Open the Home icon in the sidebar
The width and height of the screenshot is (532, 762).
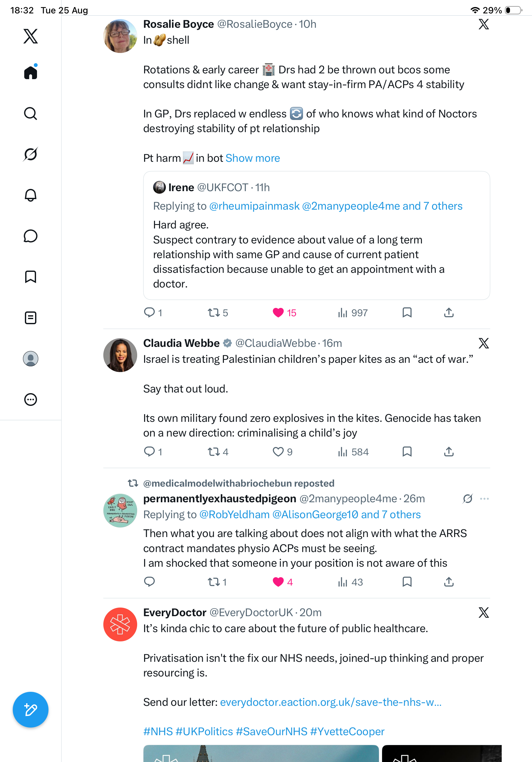[31, 72]
